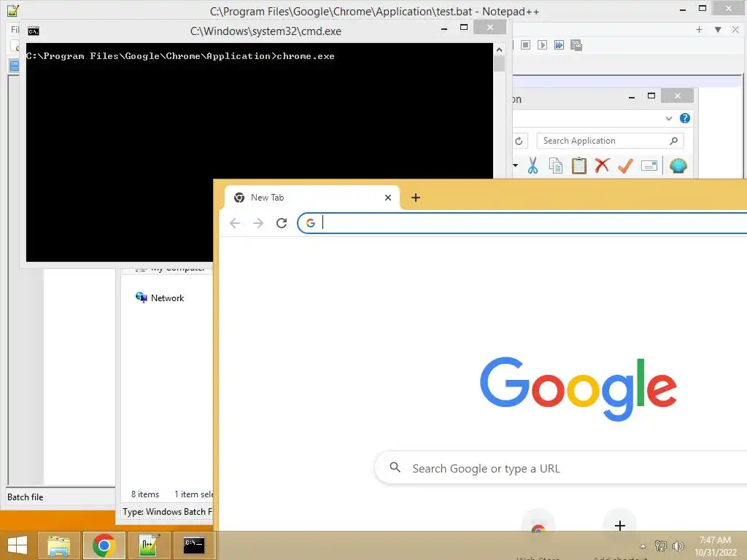
Task: Click the orange checkmark Properties icon
Action: point(625,166)
